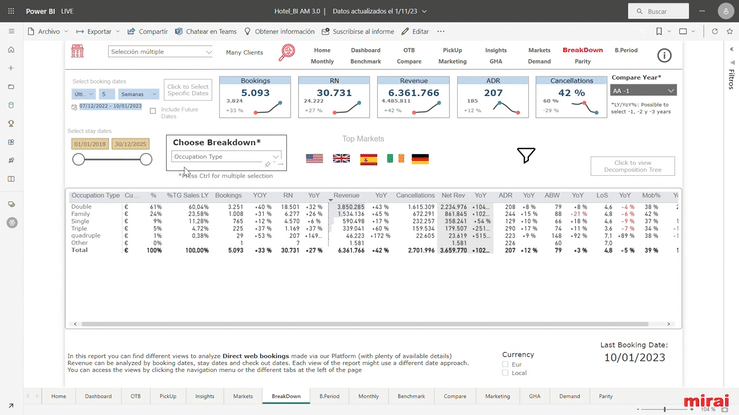Click the Revenue column header
The width and height of the screenshot is (739, 415).
[x=346, y=195]
